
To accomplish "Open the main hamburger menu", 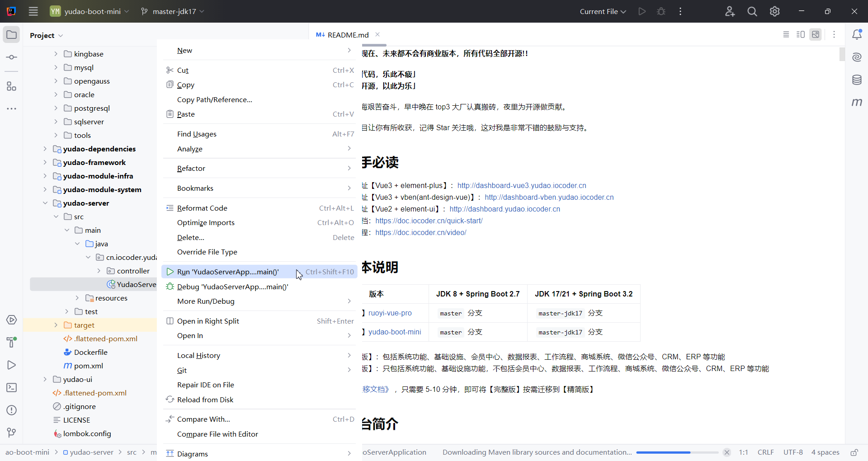I will tap(33, 11).
